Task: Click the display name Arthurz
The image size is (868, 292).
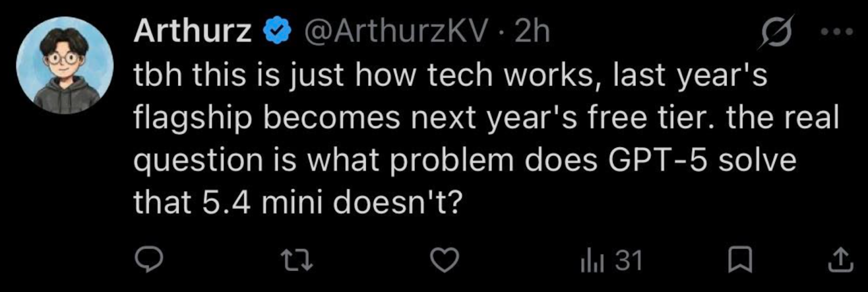Action: [193, 31]
